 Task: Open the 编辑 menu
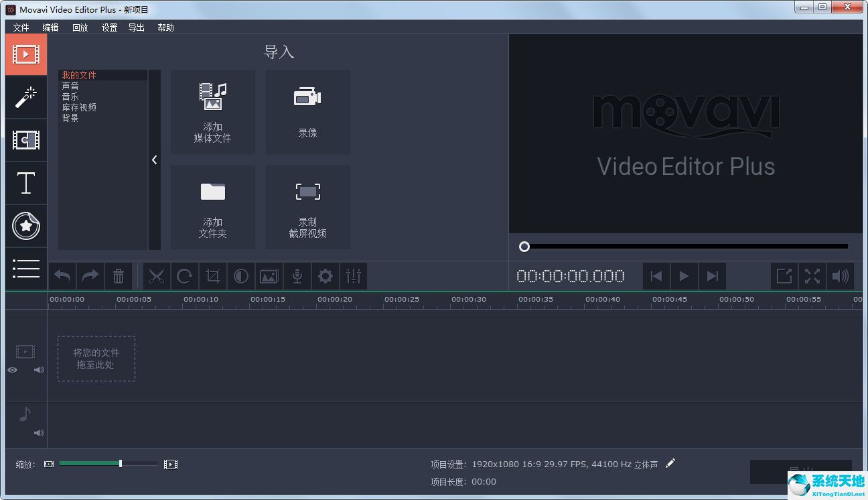[x=51, y=27]
